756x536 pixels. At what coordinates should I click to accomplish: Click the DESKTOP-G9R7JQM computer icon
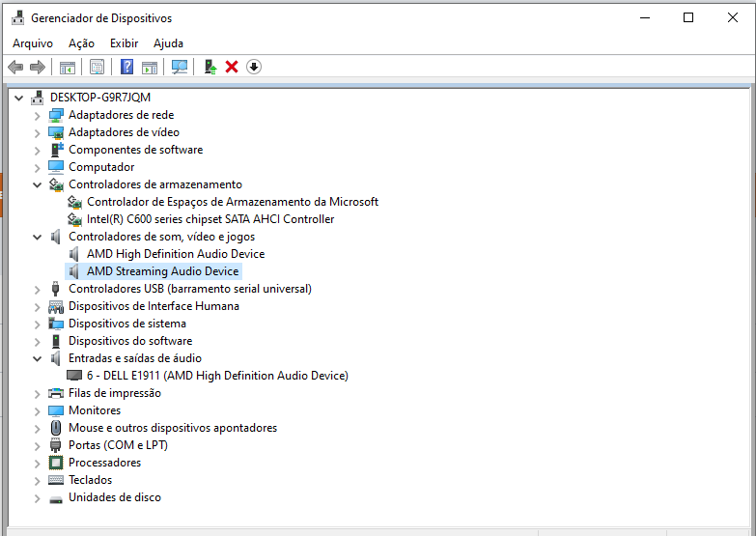pos(37,98)
